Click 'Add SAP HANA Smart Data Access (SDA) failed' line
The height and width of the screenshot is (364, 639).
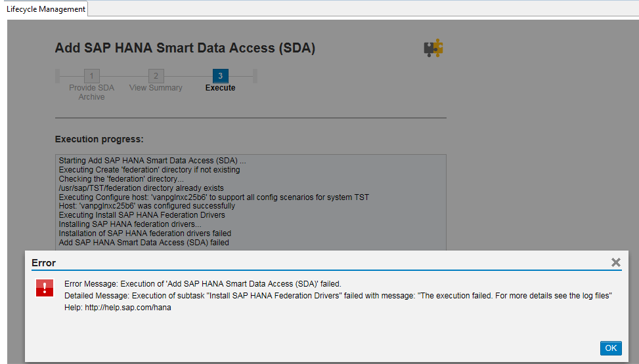[x=144, y=243]
